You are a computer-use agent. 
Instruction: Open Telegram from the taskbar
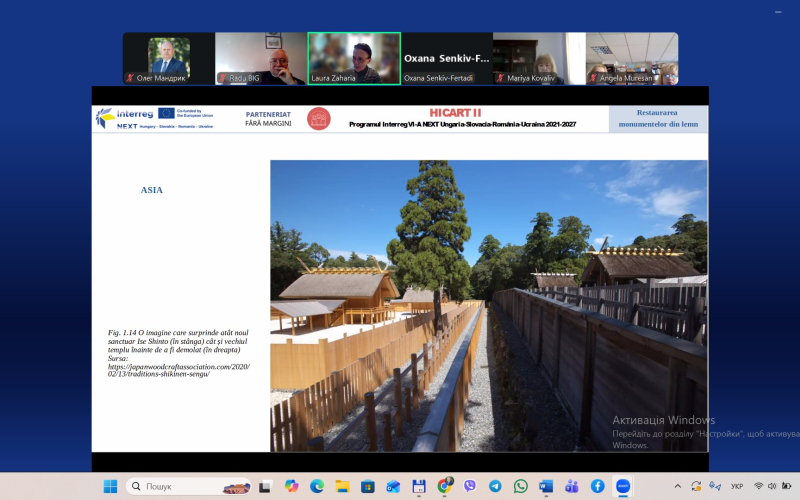coord(495,486)
